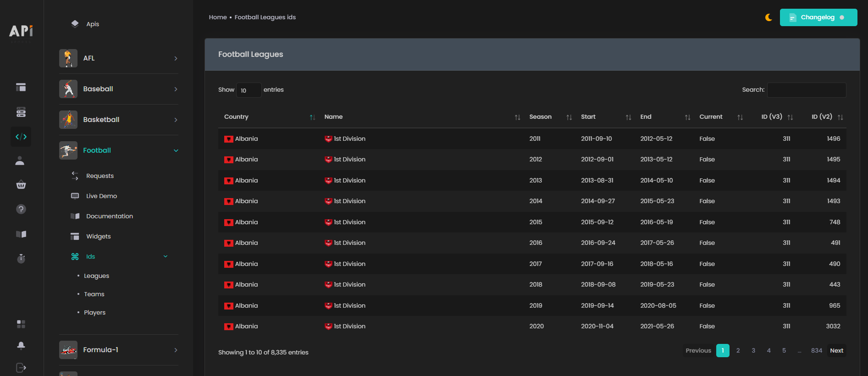The image size is (868, 376).
Task: Open the dashboard layout icon in left rail
Action: [21, 87]
